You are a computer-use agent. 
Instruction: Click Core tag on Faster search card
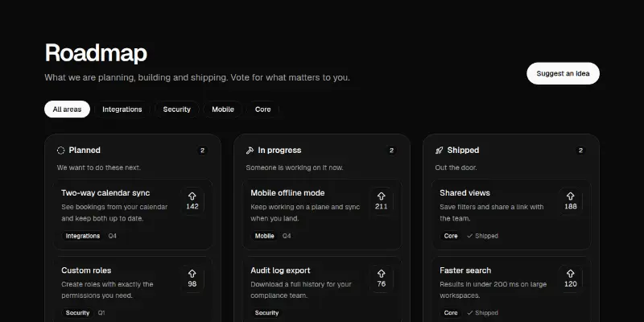coord(451,313)
